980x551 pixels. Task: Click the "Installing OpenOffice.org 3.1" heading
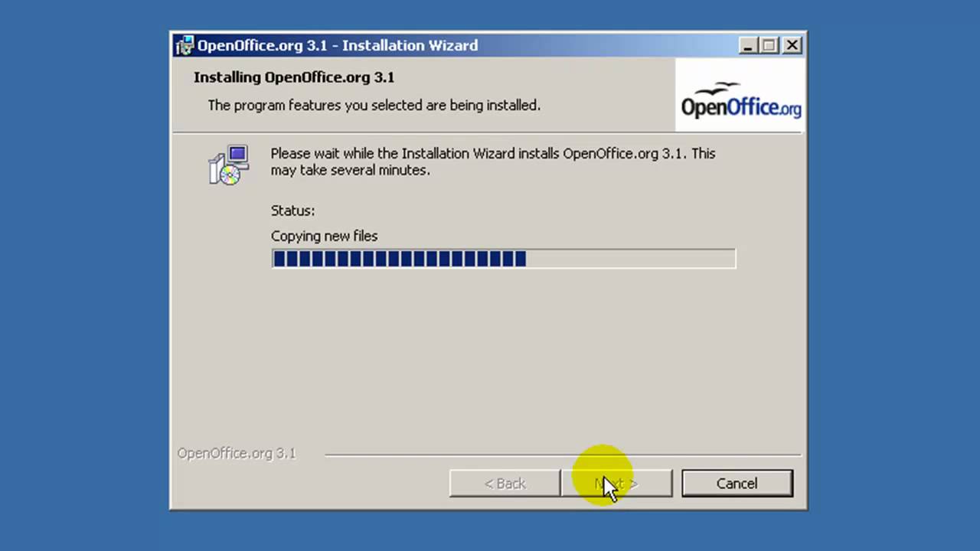[x=294, y=77]
